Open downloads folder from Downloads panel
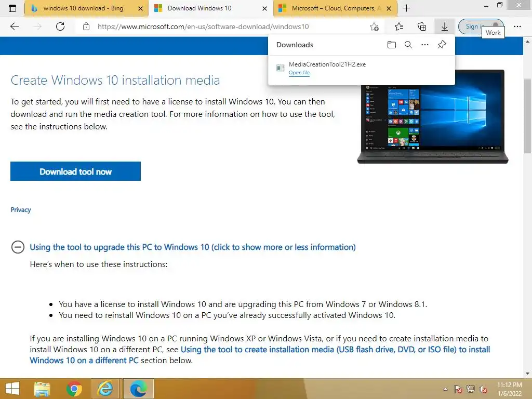 [392, 45]
